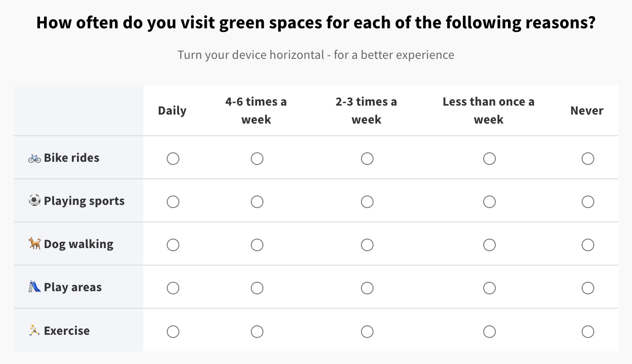Click the Daily column header
The width and height of the screenshot is (632, 364).
pyautogui.click(x=172, y=111)
